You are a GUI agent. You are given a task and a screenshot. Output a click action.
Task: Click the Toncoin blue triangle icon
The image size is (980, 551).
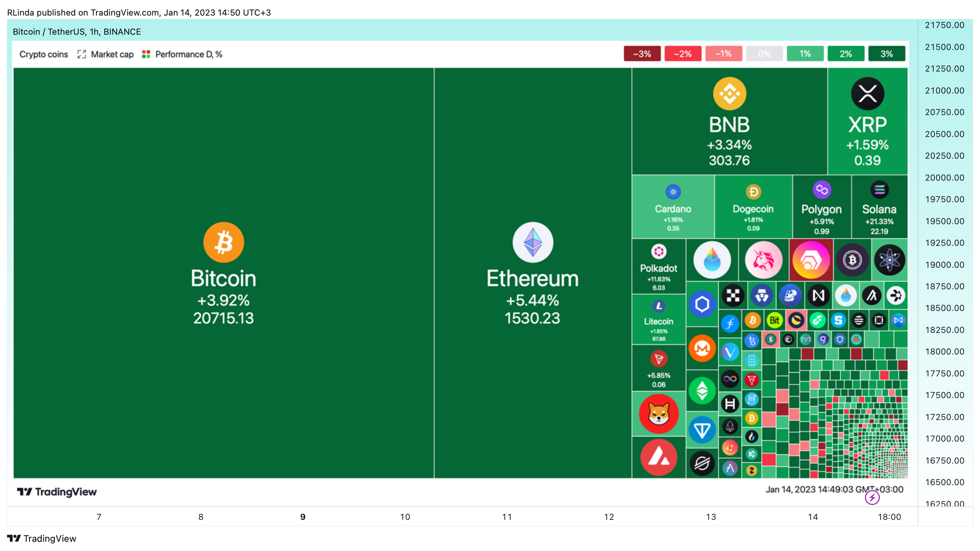click(702, 430)
